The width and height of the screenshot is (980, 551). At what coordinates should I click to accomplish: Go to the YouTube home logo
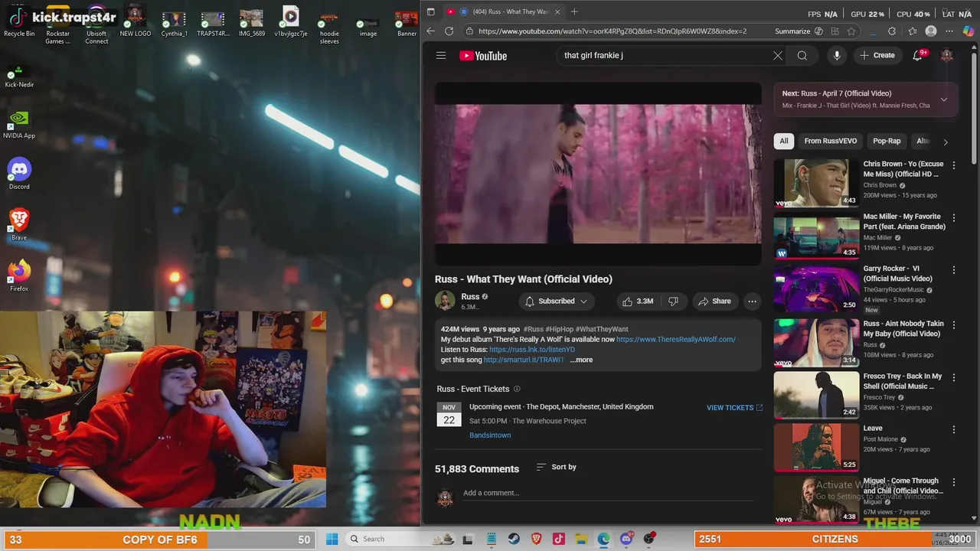(483, 56)
